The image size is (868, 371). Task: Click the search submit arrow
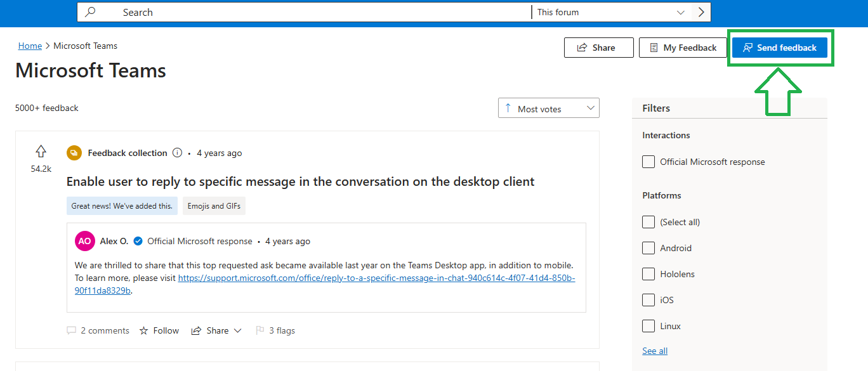pyautogui.click(x=700, y=12)
